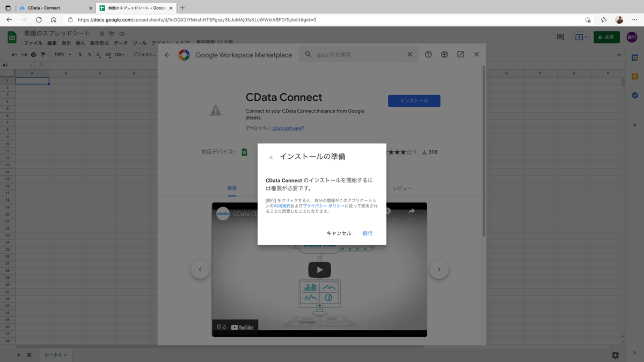The height and width of the screenshot is (362, 644).
Task: Increase decimal places
Action: pos(108,55)
